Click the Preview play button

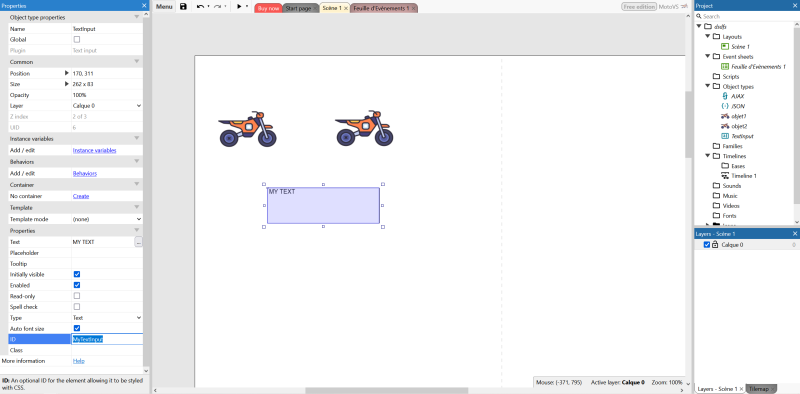[239, 7]
